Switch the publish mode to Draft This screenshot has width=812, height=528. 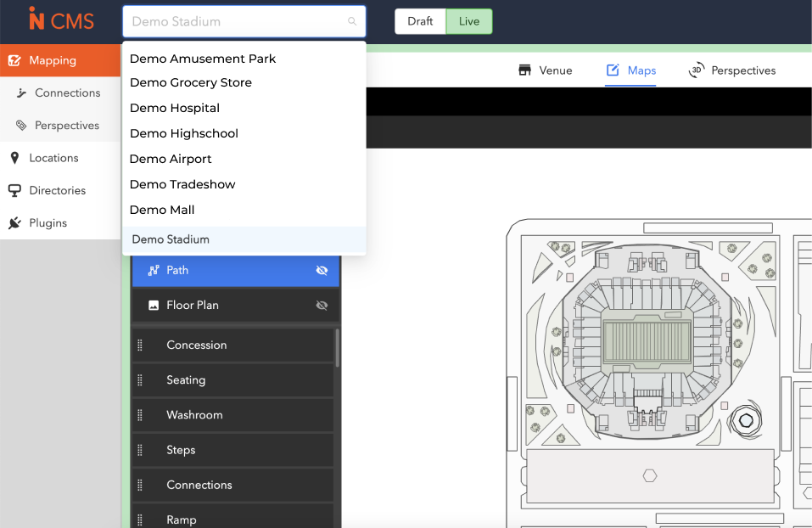[x=419, y=22]
